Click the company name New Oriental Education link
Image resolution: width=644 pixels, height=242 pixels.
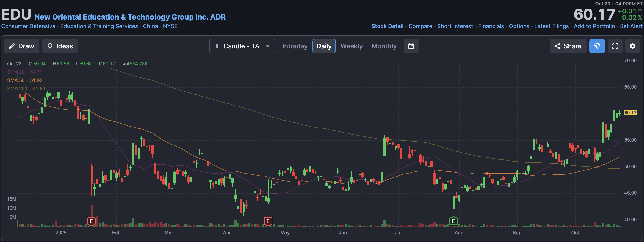pos(130,17)
